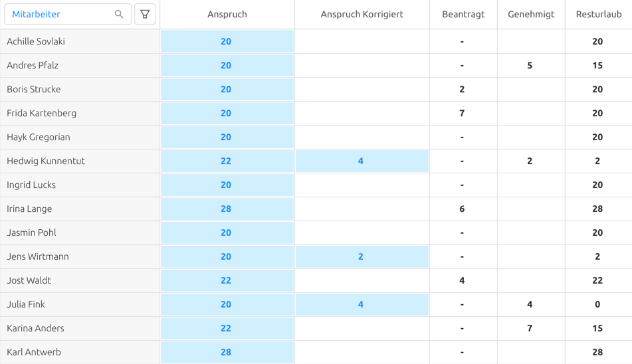632x364 pixels.
Task: Select employee row Achille Sovlaki
Action: tap(80, 41)
